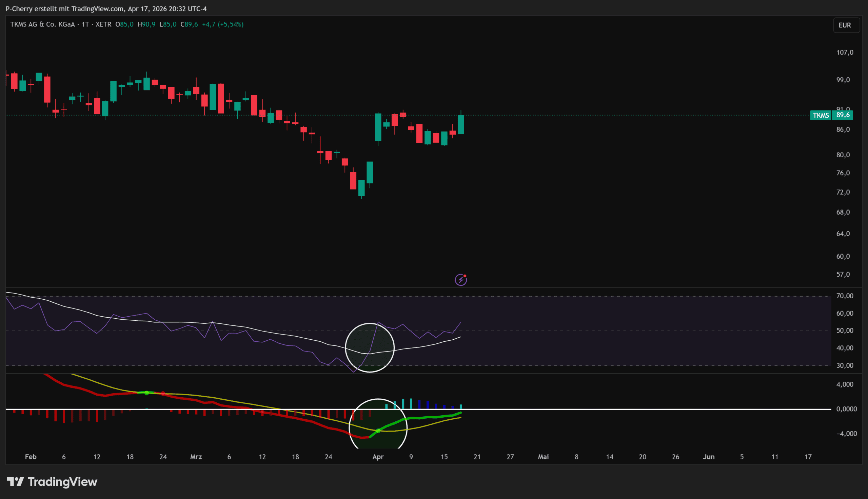The width and height of the screenshot is (868, 499).
Task: Click the green crossover dot inside MACD circle
Action: click(378, 431)
